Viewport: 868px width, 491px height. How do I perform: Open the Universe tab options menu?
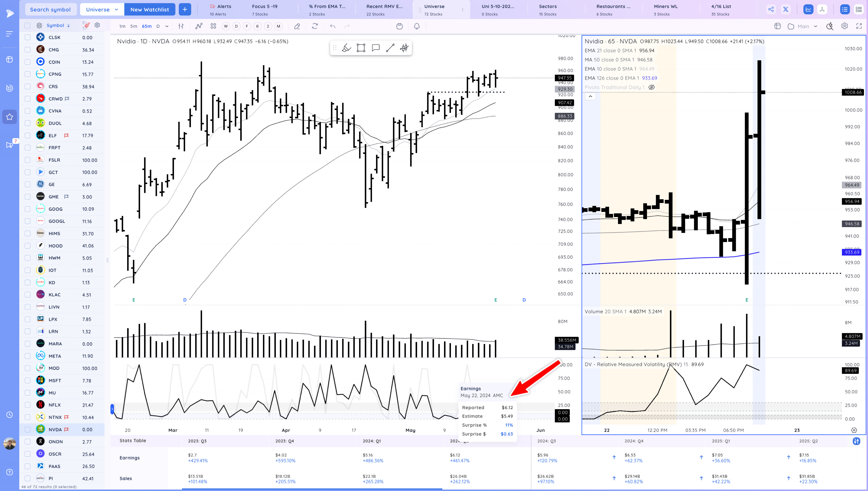pos(462,10)
